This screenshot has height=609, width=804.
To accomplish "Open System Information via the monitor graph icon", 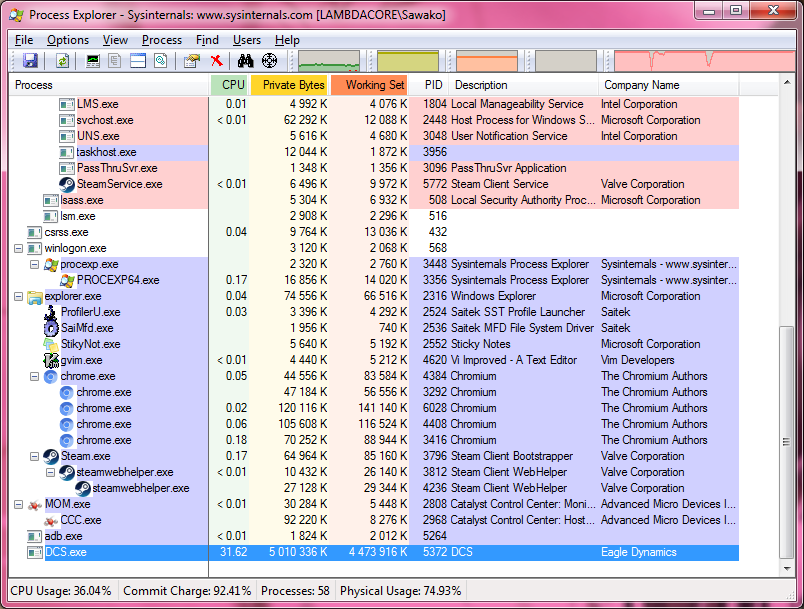I will pos(93,61).
